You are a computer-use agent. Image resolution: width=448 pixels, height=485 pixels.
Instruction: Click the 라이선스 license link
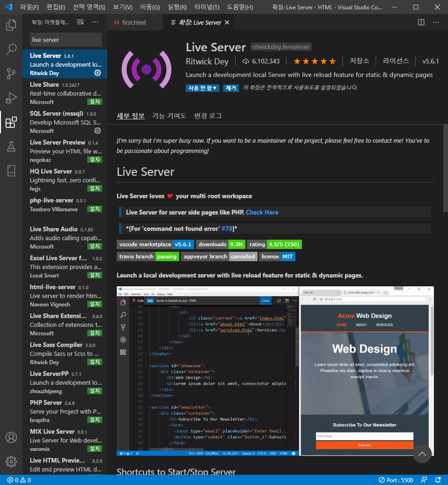[396, 61]
